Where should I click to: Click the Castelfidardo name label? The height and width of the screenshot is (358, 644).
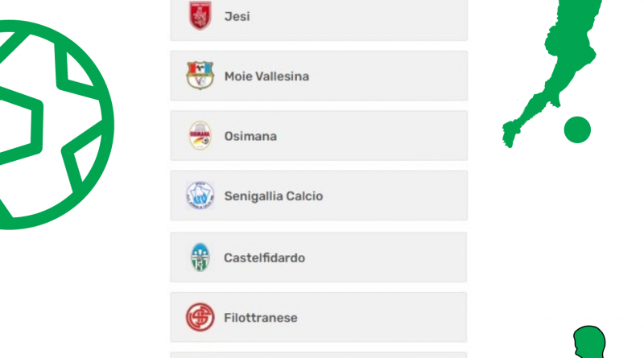pyautogui.click(x=265, y=257)
